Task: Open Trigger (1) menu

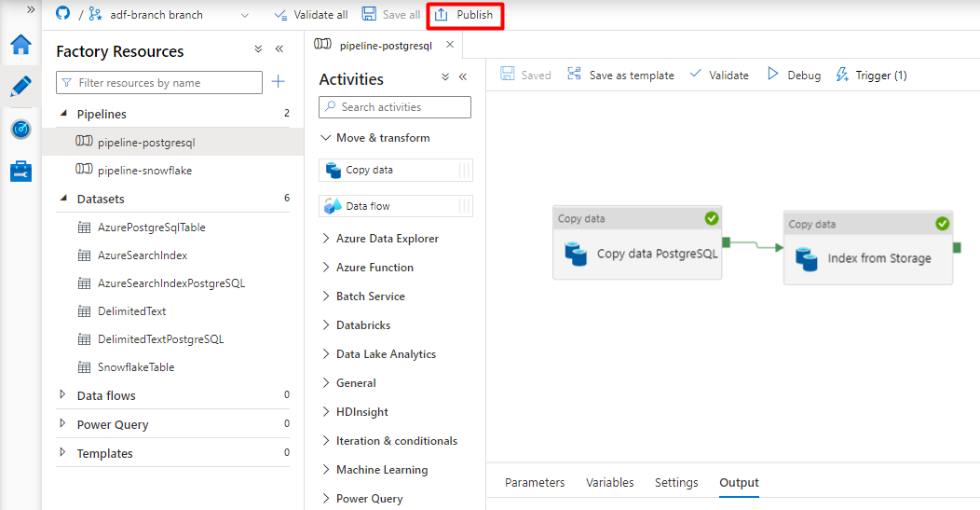Action: tap(871, 75)
